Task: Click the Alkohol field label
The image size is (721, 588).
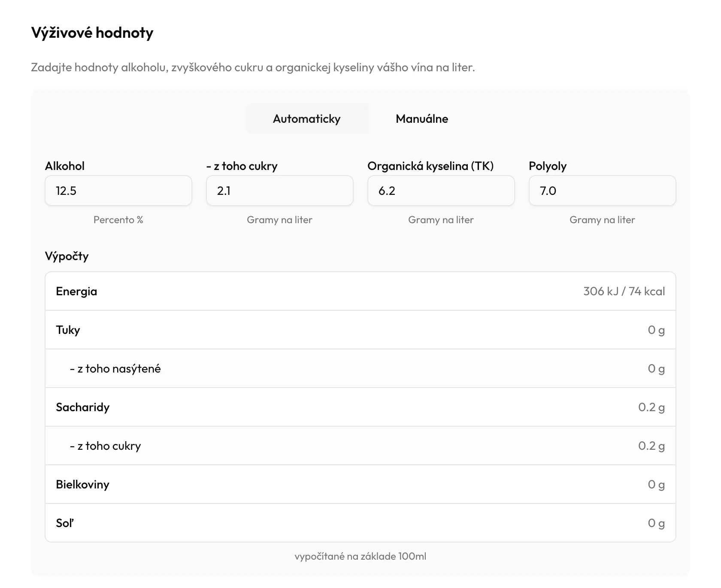Action: click(65, 166)
